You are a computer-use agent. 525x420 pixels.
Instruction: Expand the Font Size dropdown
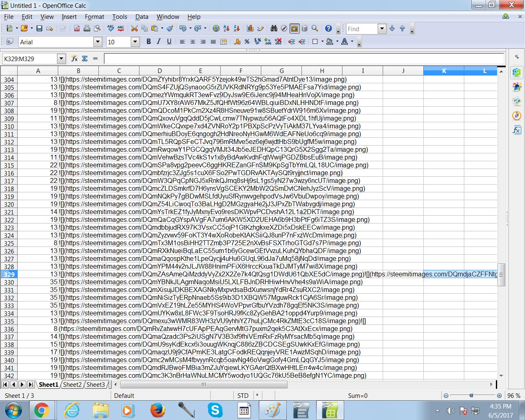tap(135, 42)
